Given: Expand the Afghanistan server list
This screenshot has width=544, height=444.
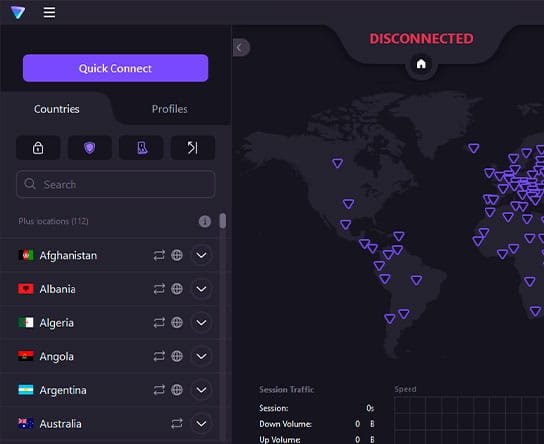Looking at the screenshot, I should coord(201,256).
